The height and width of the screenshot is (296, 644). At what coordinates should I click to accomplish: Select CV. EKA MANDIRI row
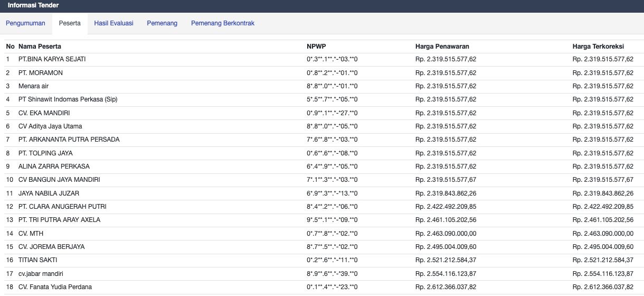[322, 113]
